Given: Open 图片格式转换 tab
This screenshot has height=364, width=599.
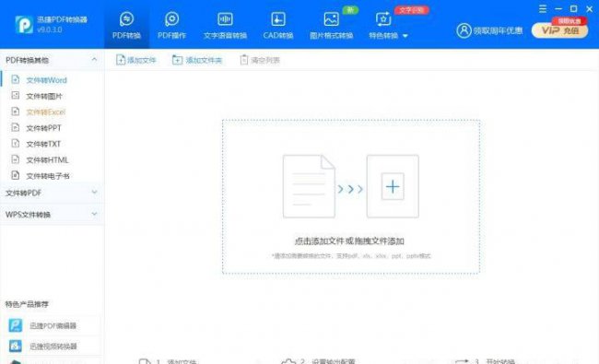Looking at the screenshot, I should coord(331,25).
